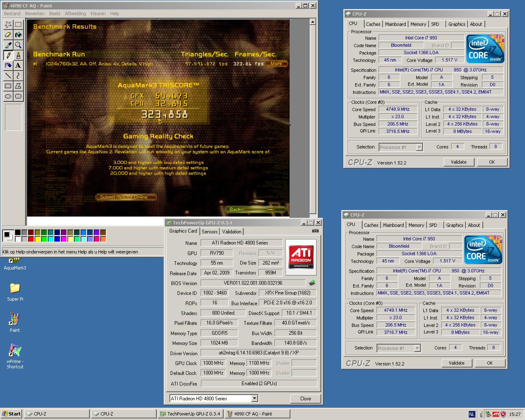The width and height of the screenshot is (525, 420).
Task: Select the Free-Form Select tool in Paint
Action: pyautogui.click(x=8, y=25)
